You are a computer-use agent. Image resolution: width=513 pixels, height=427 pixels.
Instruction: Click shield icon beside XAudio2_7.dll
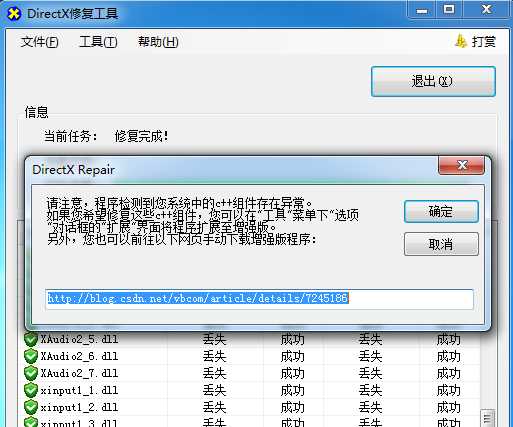point(31,373)
